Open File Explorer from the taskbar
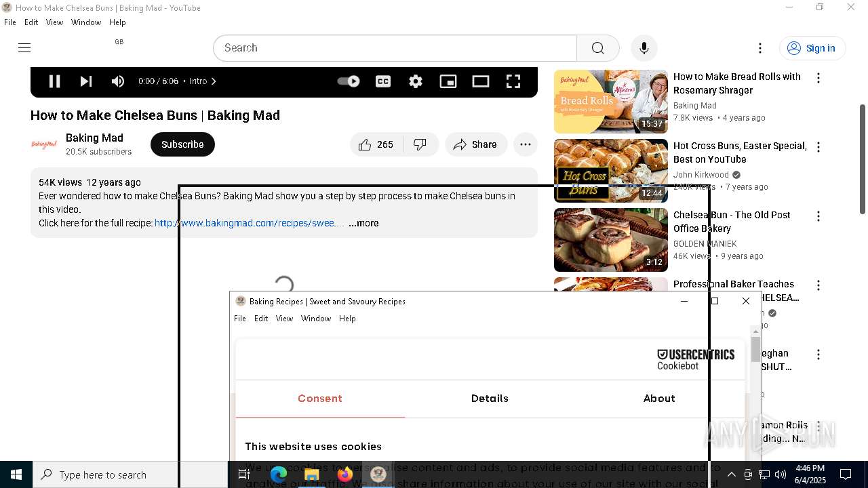Viewport: 868px width, 488px height. [x=312, y=474]
